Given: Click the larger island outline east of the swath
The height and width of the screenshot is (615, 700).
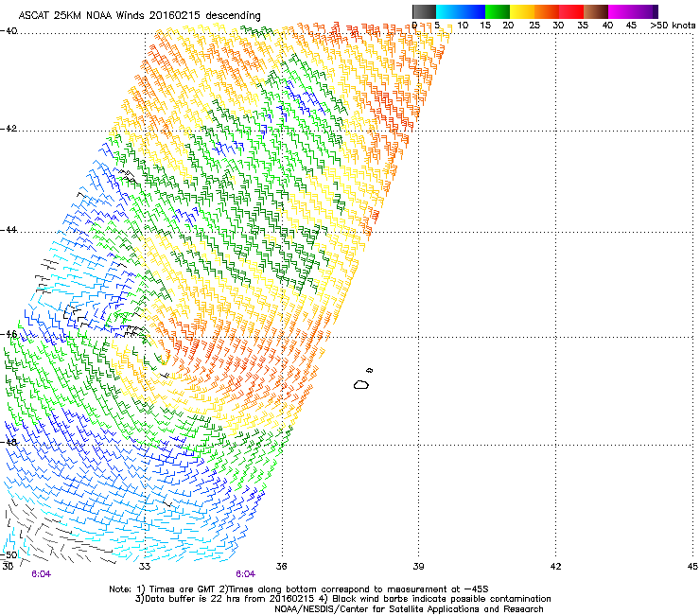Looking at the screenshot, I should click(x=361, y=384).
